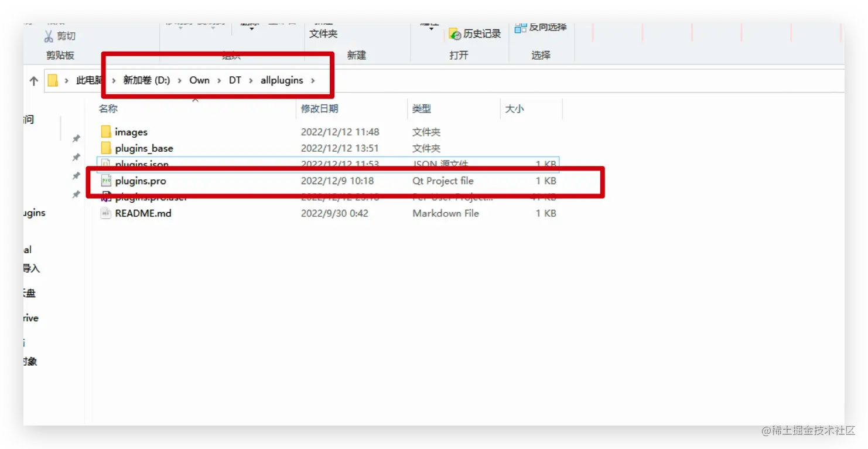868x449 pixels.
Task: Click date 2022/9/30 0:42
Action: (335, 213)
